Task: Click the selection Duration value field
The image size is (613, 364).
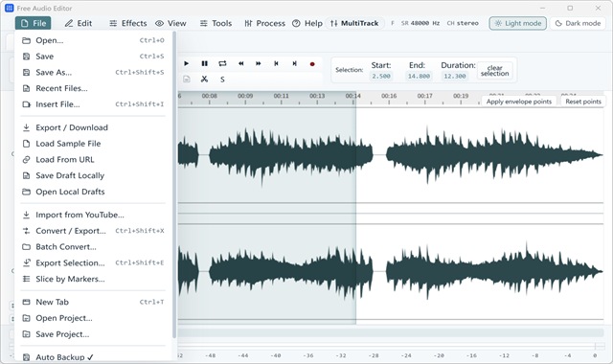Action: pyautogui.click(x=455, y=77)
